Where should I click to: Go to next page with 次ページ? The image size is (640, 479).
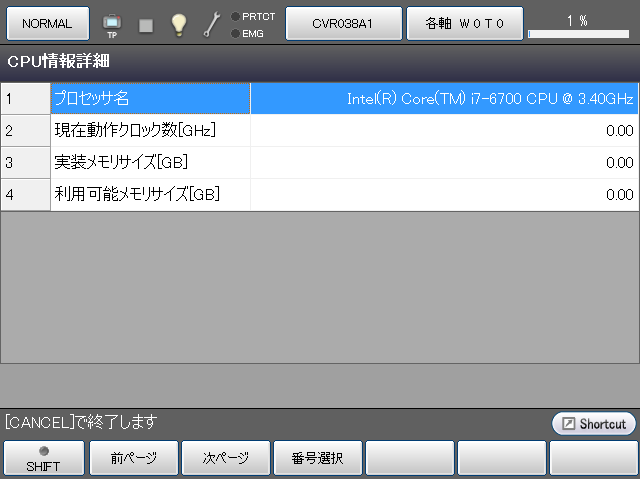coord(226,459)
